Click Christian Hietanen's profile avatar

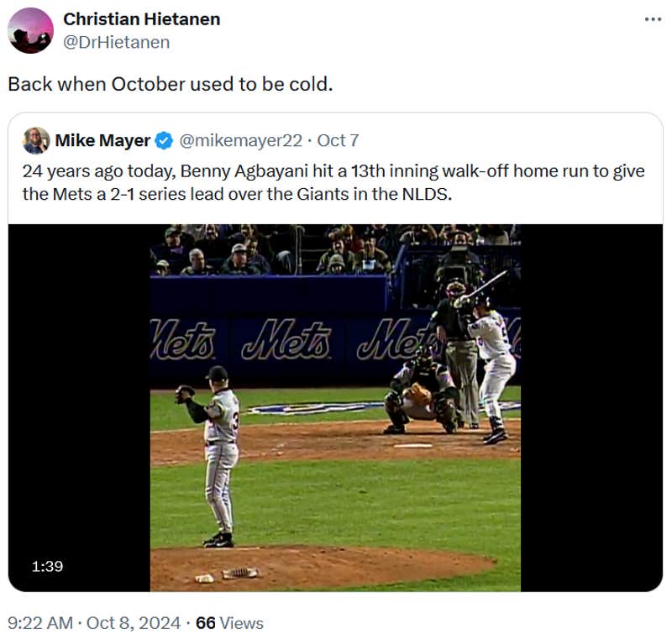(30, 30)
